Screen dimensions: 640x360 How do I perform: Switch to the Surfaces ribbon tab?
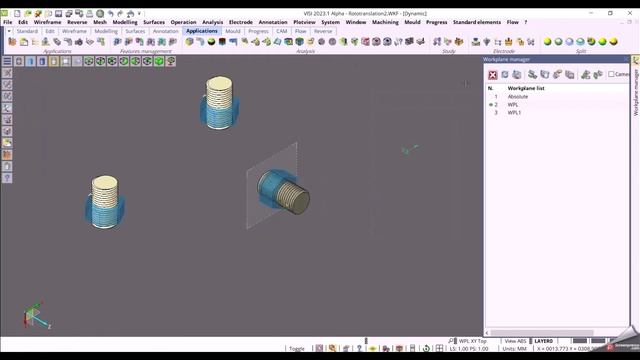coord(135,31)
